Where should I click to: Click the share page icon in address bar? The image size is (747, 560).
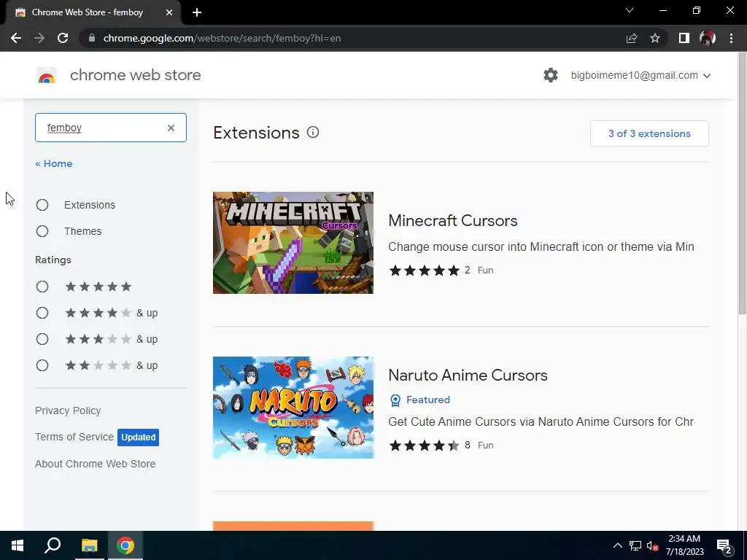click(632, 38)
